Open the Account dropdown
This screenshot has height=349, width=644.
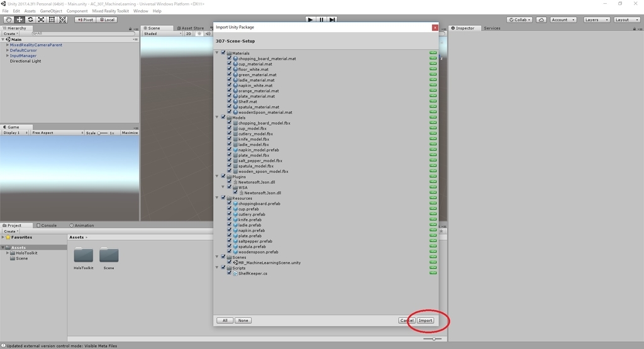pos(563,19)
